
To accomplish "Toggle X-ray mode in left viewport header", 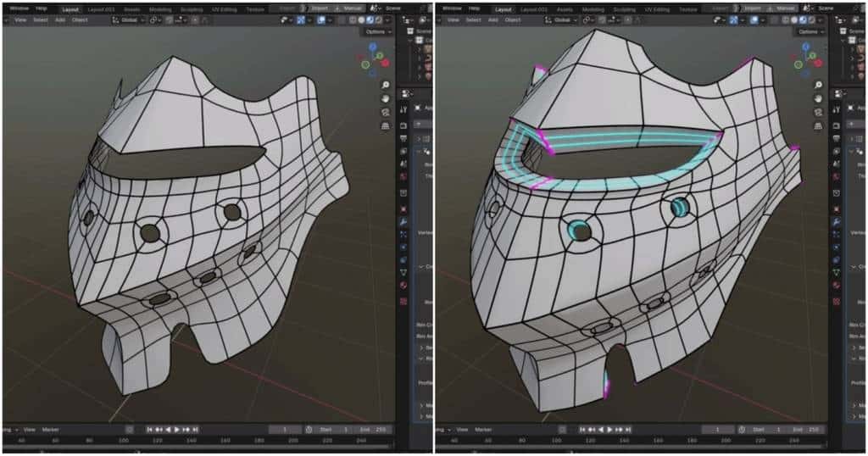I will 342,20.
